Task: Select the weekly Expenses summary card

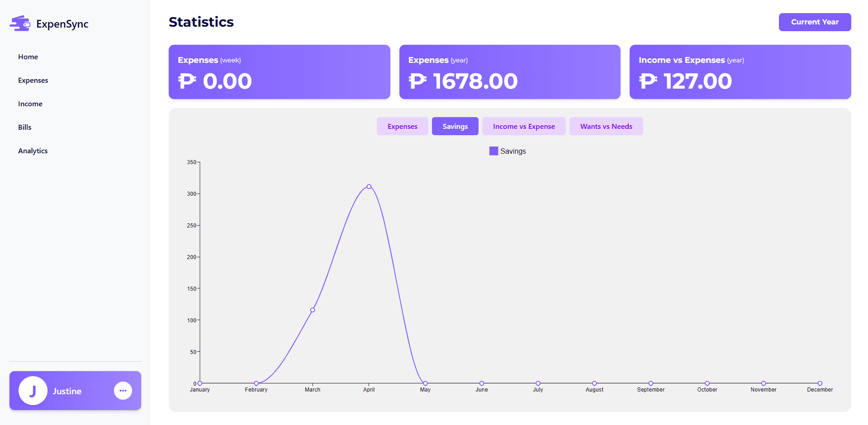Action: point(279,72)
